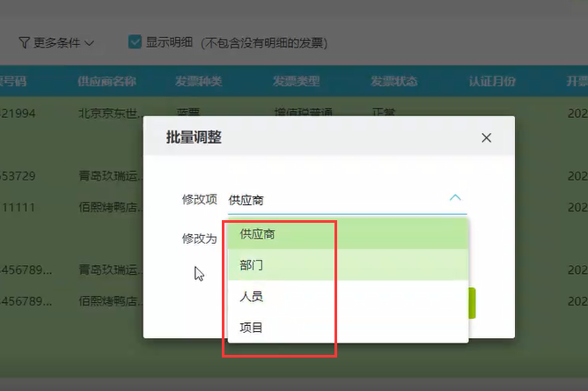588x391 pixels.
Task: Click the filter funnel icon beside 更多条件
Action: 25,42
